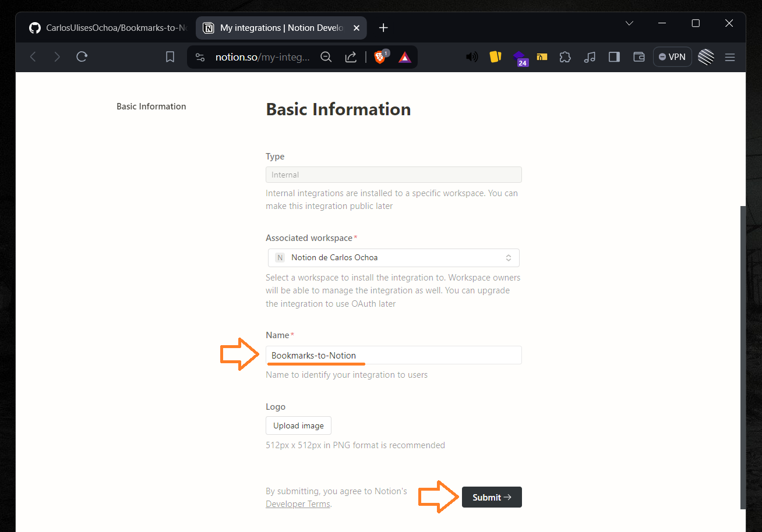Click 'Name to identify your integration' hint

(347, 375)
